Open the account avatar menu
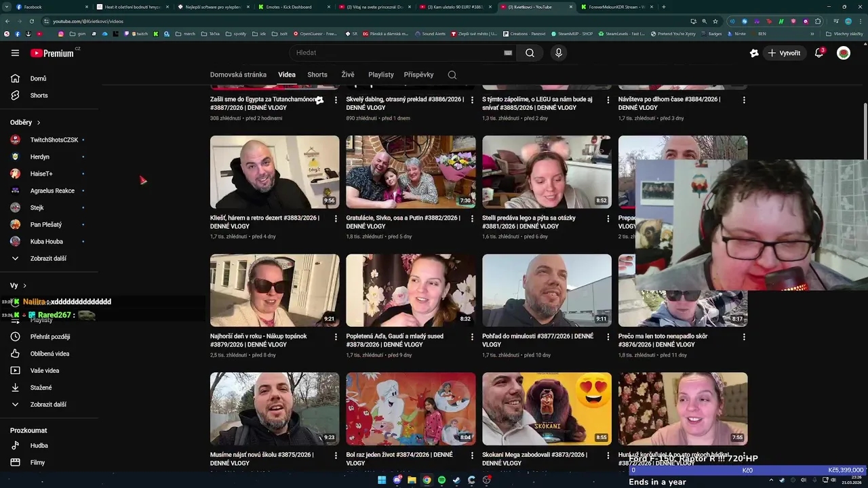The image size is (868, 488). (844, 53)
